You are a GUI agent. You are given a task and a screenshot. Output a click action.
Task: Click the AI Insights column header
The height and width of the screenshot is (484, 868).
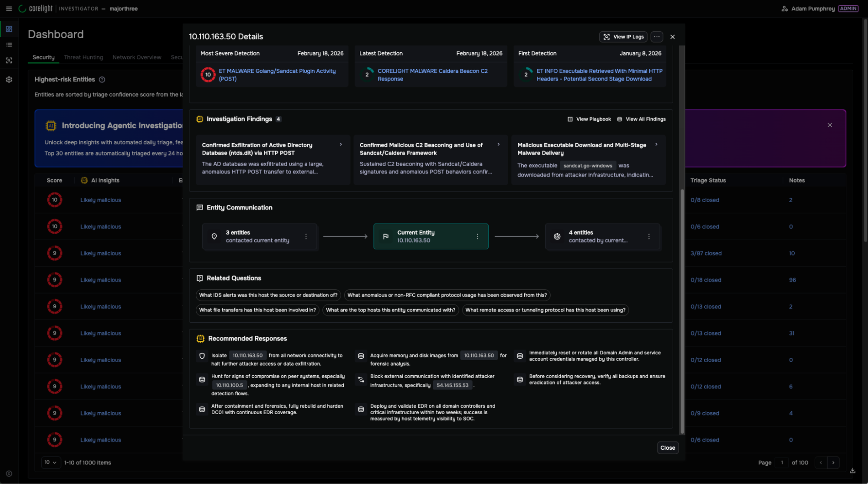[x=105, y=180]
